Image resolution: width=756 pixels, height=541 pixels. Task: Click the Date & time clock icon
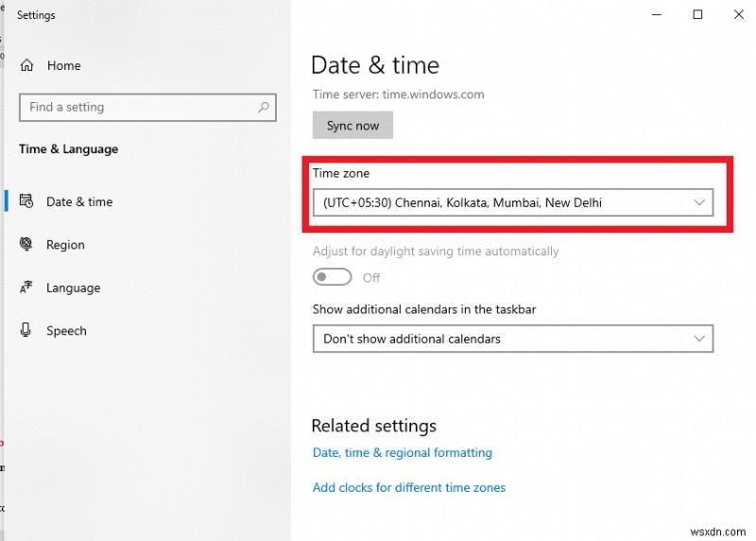pos(26,201)
